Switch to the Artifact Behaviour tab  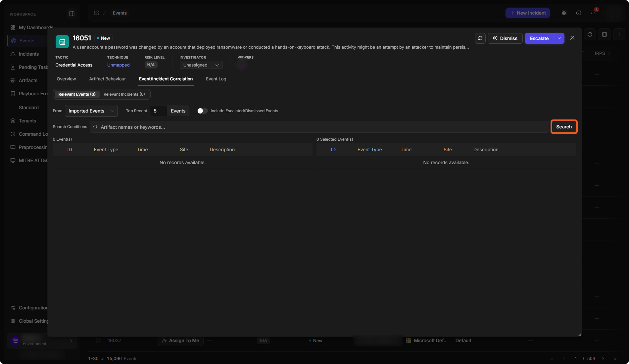[107, 79]
